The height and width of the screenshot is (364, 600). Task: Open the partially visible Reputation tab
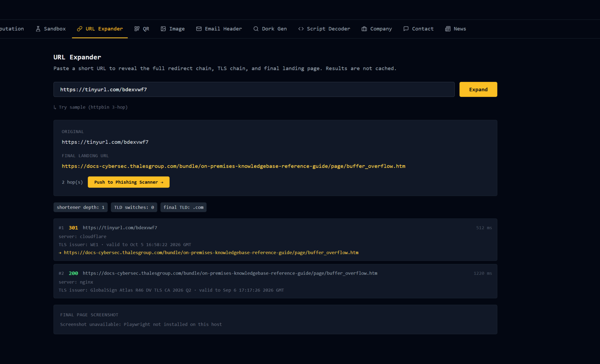click(12, 29)
